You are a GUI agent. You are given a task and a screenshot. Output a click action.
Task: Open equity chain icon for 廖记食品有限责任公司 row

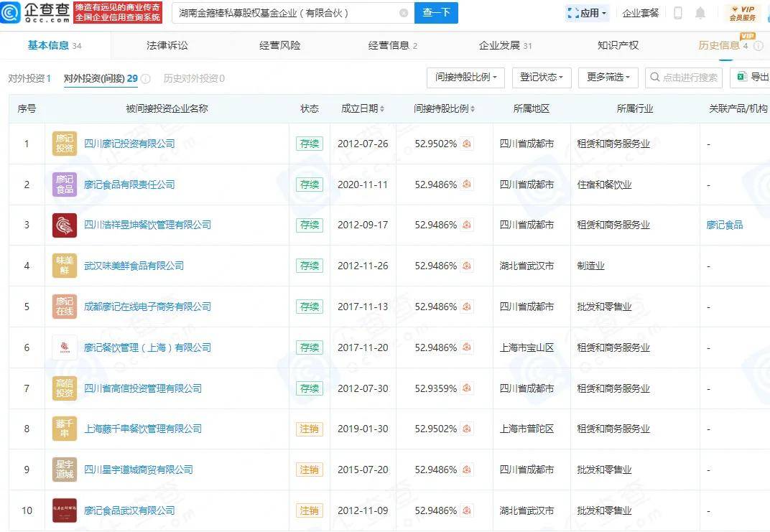coord(466,185)
